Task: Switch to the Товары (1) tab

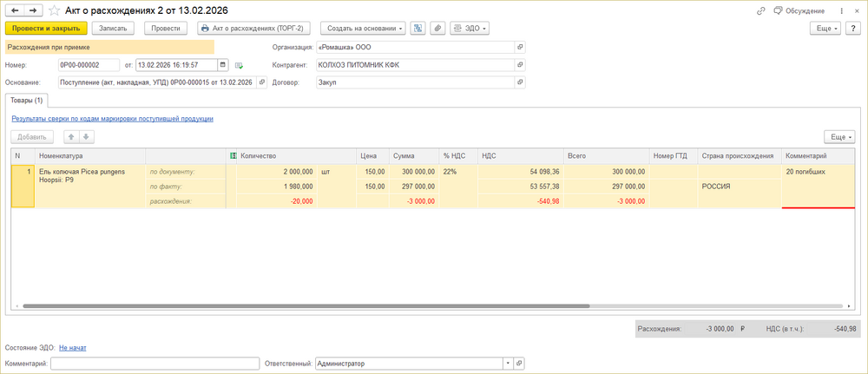Action: click(27, 101)
